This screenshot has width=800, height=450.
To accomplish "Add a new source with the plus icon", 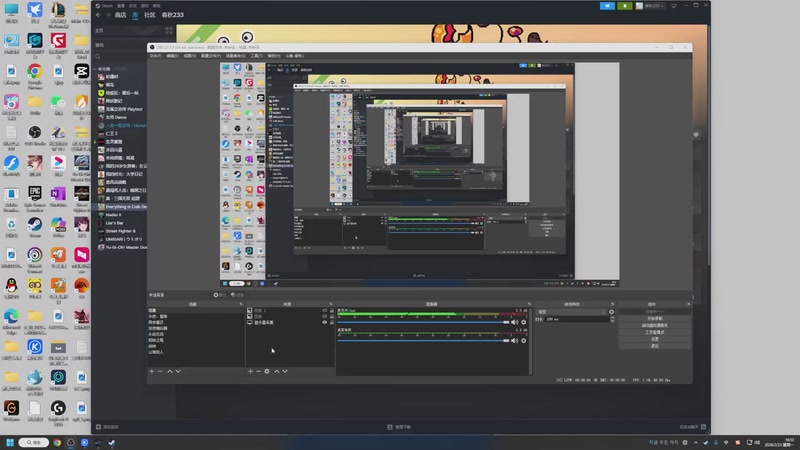I will coord(251,371).
